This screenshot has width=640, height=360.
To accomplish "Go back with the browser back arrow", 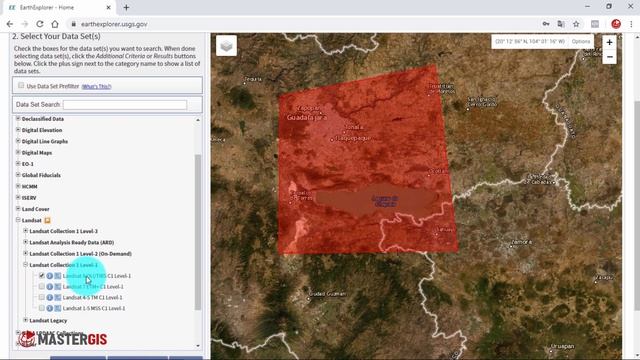I will [10, 24].
